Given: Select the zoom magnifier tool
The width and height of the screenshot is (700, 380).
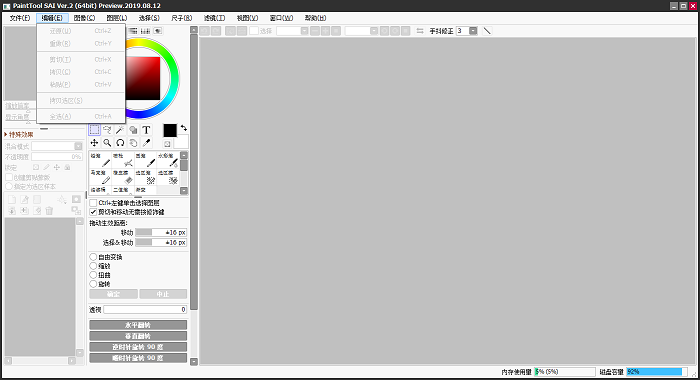Looking at the screenshot, I should pyautogui.click(x=107, y=143).
